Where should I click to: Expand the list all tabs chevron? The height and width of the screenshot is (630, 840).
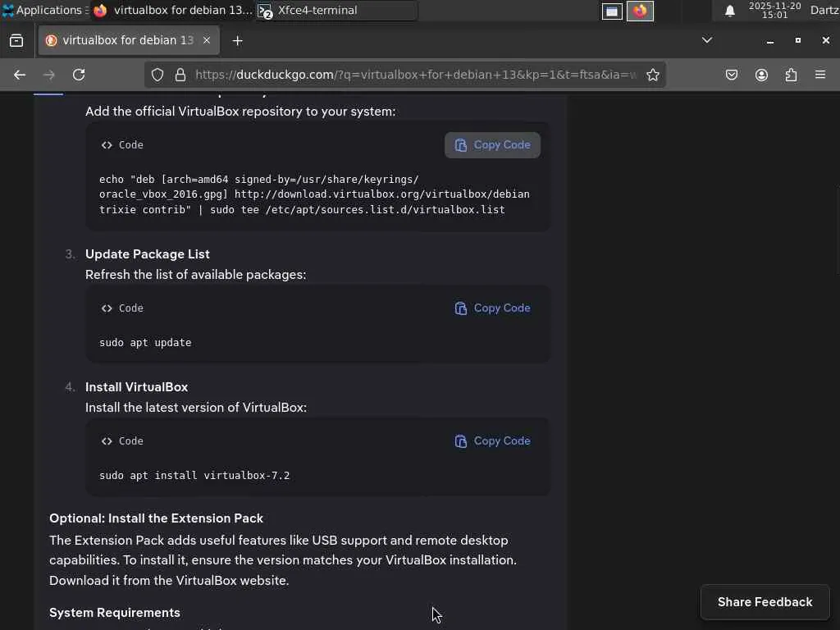pos(707,40)
